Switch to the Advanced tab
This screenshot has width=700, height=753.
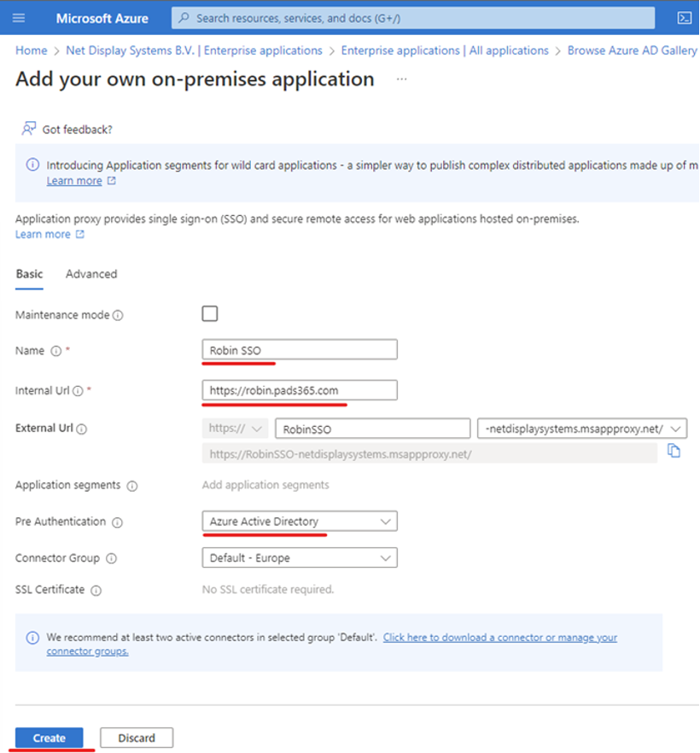tap(91, 274)
